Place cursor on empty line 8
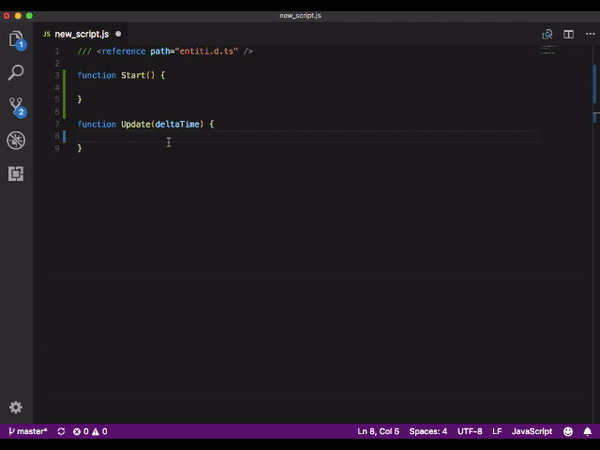Image resolution: width=600 pixels, height=450 pixels. pos(308,136)
